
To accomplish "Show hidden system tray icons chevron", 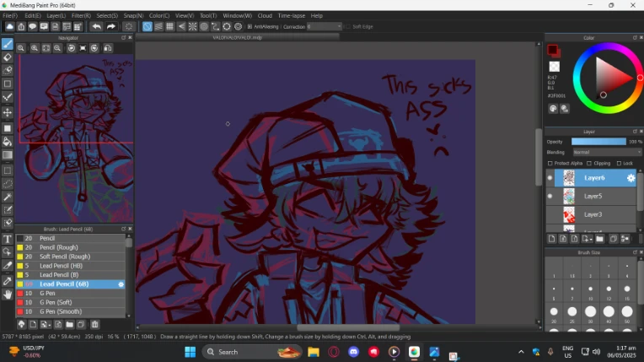I will [521, 352].
